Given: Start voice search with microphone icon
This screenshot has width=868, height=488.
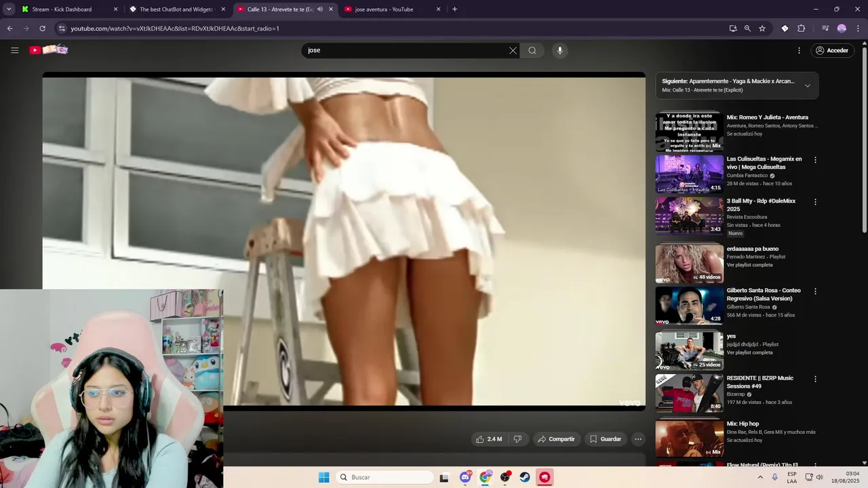Looking at the screenshot, I should pyautogui.click(x=559, y=50).
